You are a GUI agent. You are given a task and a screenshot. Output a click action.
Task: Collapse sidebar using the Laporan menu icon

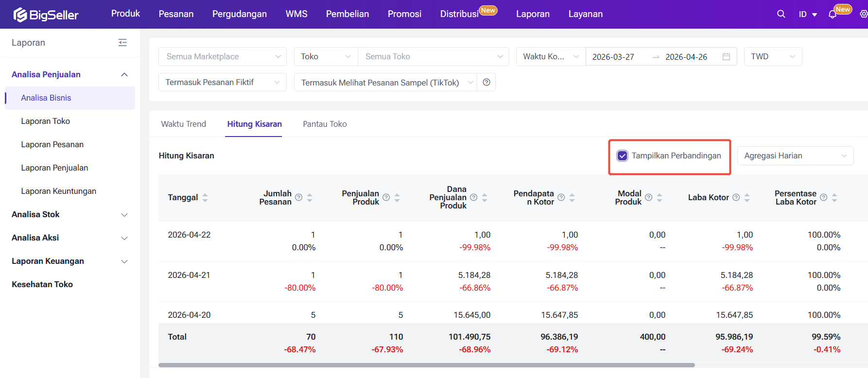pyautogui.click(x=122, y=43)
